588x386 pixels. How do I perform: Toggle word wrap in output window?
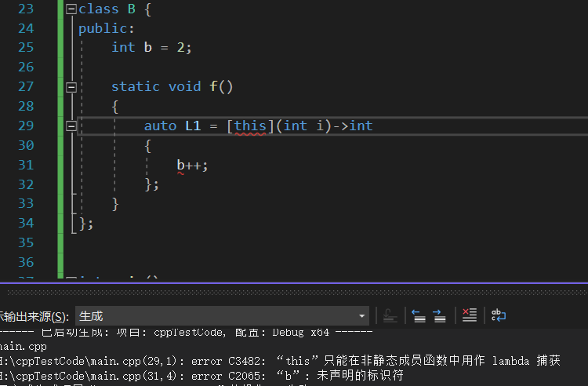(499, 315)
